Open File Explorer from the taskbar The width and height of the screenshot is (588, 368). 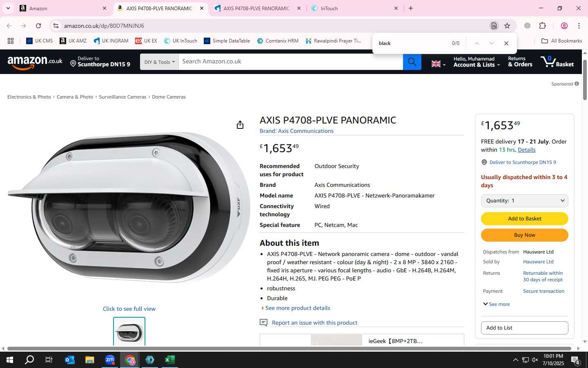click(x=90, y=360)
